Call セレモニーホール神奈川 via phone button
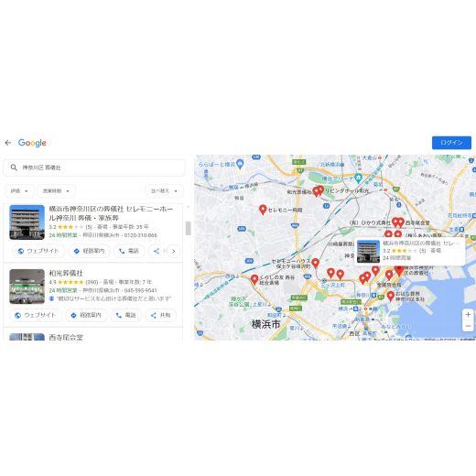 [x=129, y=251]
